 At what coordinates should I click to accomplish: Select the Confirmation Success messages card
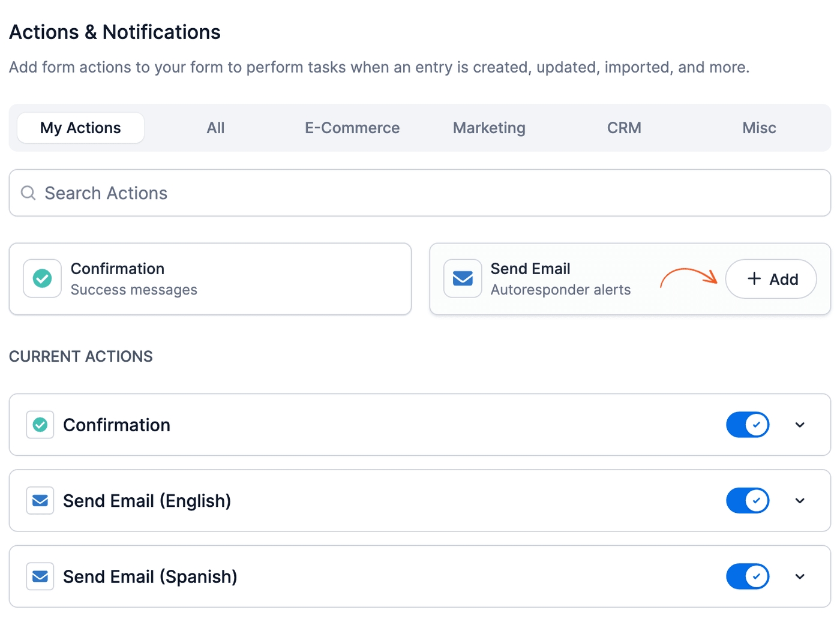point(210,279)
